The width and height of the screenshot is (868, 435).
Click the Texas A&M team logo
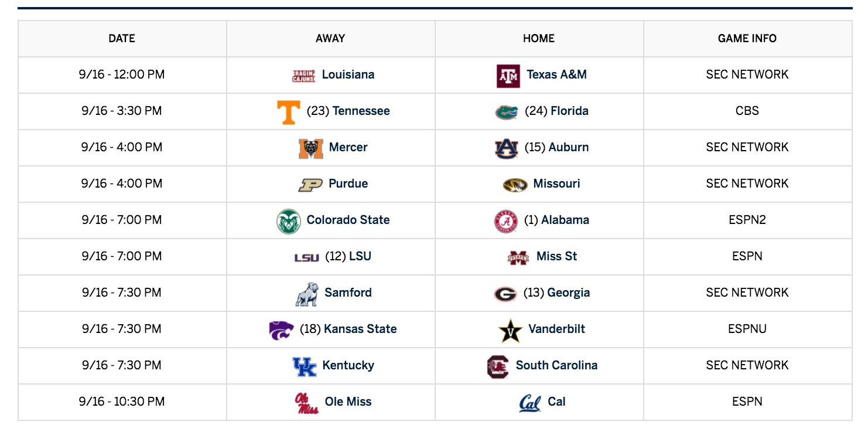(508, 76)
